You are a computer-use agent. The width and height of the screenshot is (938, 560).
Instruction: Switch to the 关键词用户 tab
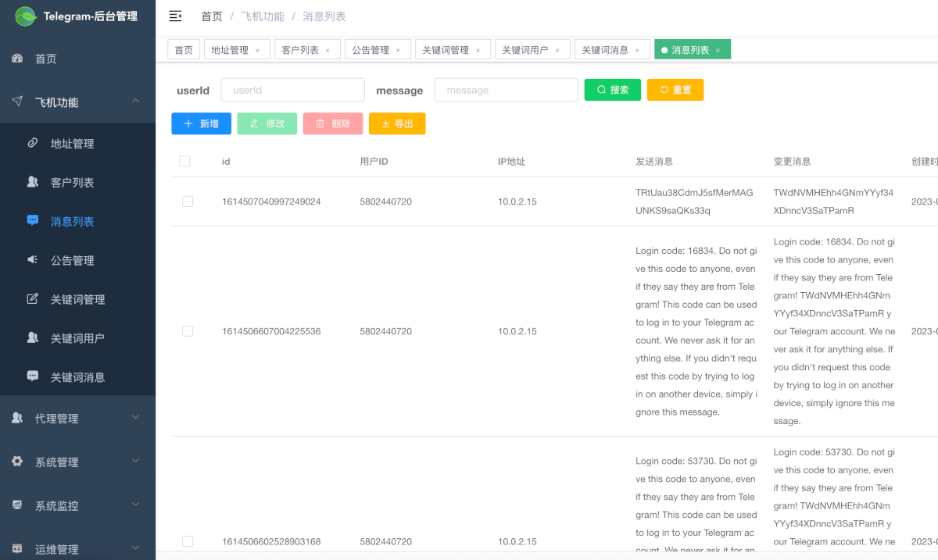pyautogui.click(x=524, y=50)
